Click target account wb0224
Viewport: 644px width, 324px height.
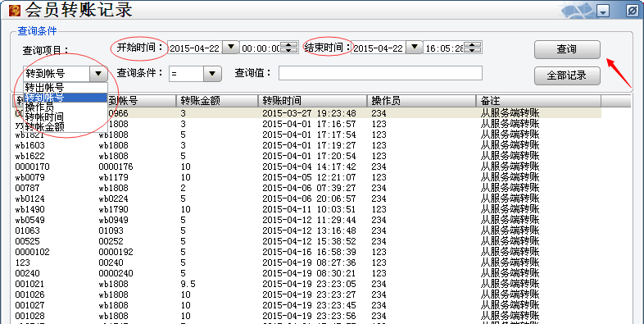tap(113, 199)
